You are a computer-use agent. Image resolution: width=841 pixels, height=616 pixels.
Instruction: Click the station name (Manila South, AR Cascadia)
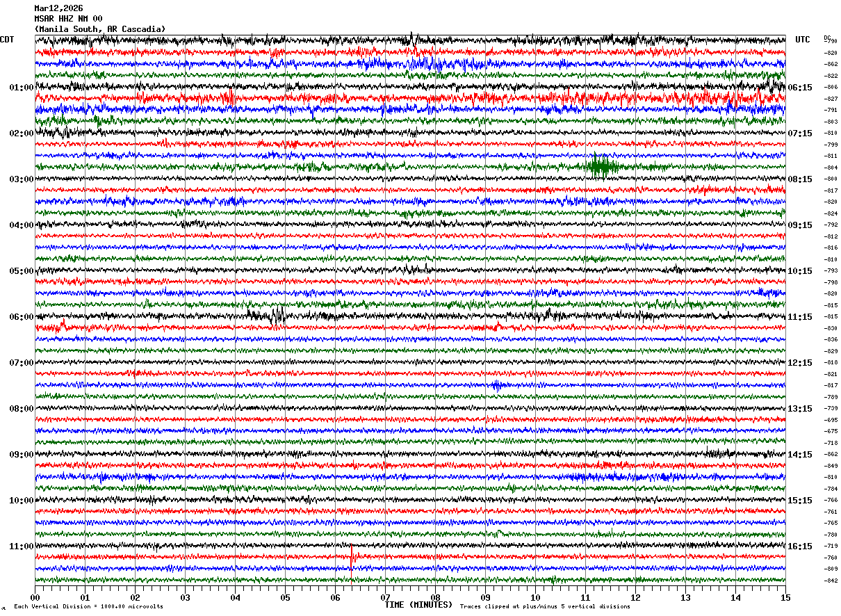click(x=100, y=29)
